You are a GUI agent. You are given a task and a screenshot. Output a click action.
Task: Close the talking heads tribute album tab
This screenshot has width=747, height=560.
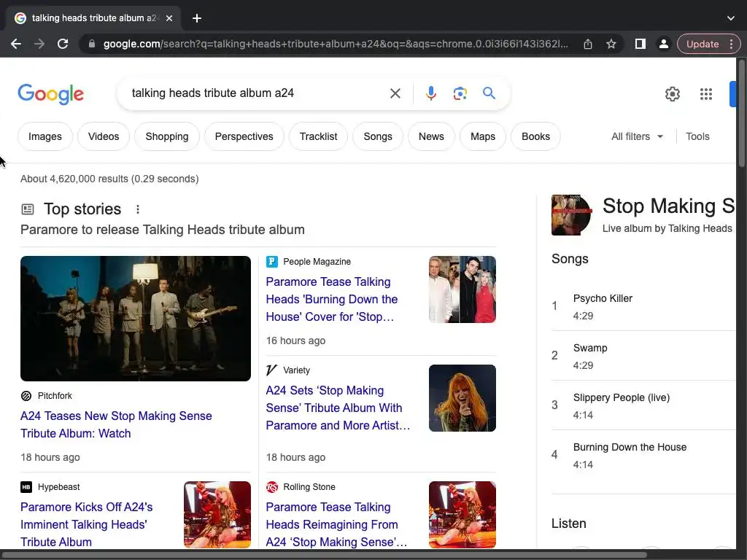click(x=169, y=18)
